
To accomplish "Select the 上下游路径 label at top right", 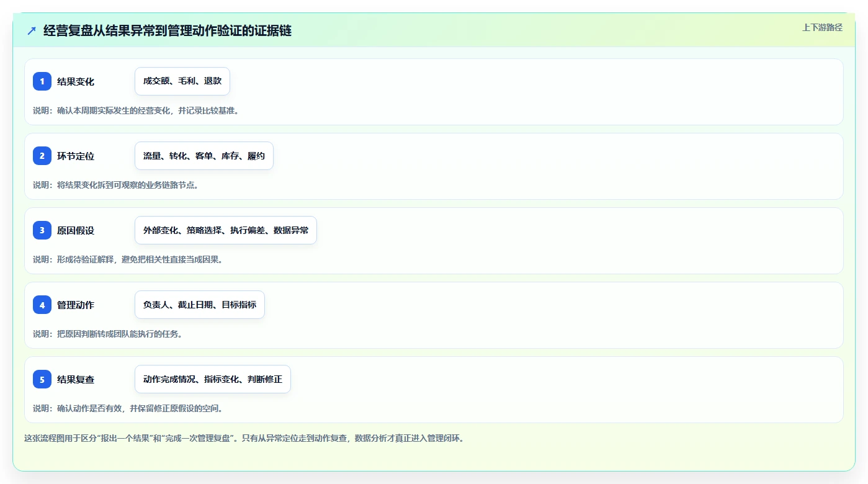I will tap(822, 27).
